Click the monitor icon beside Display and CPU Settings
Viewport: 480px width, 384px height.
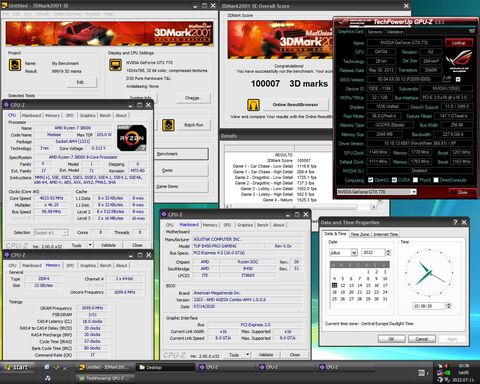(115, 65)
